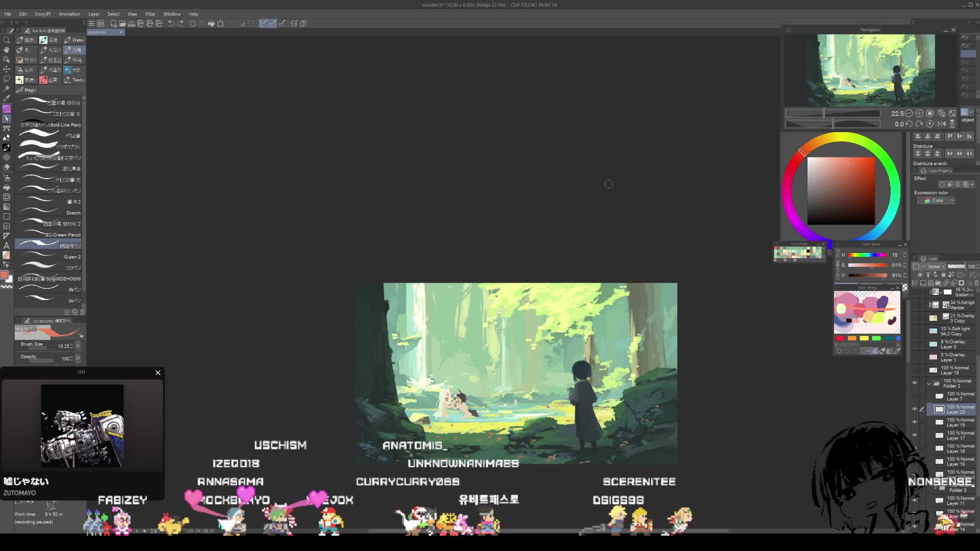Toggle visibility of Layer 20
The width and height of the screenshot is (980, 551).
(x=915, y=409)
